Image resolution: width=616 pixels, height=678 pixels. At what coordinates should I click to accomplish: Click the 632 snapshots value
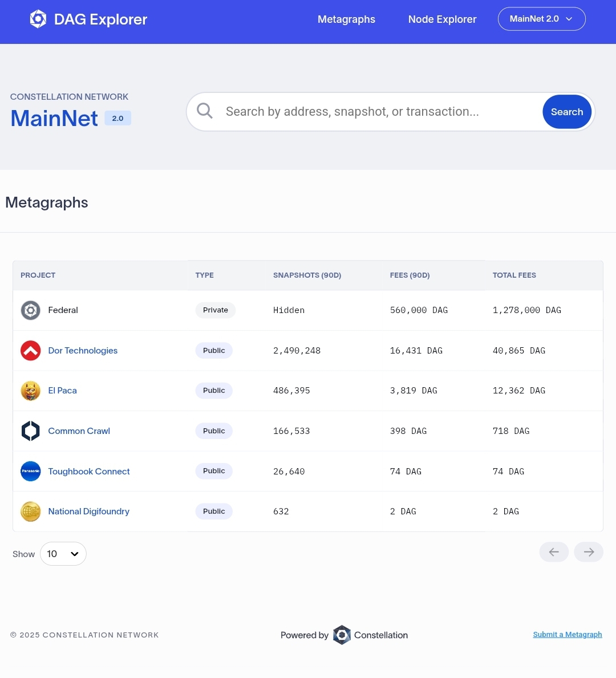(281, 511)
